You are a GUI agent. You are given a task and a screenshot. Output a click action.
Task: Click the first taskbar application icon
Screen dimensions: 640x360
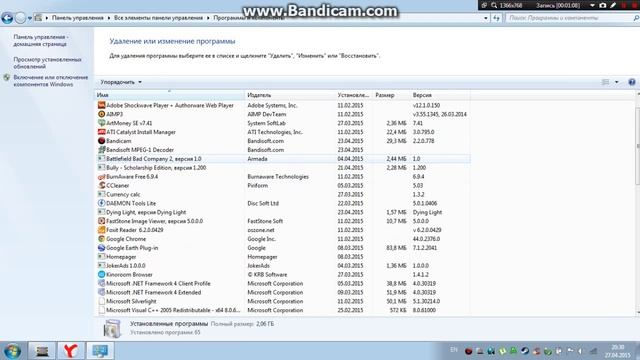coord(42,351)
